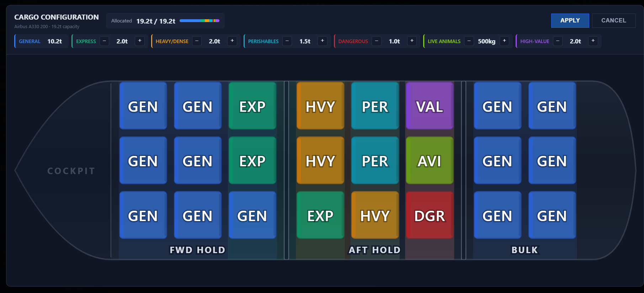Decrease Express cargo allocation with minus

coord(104,41)
